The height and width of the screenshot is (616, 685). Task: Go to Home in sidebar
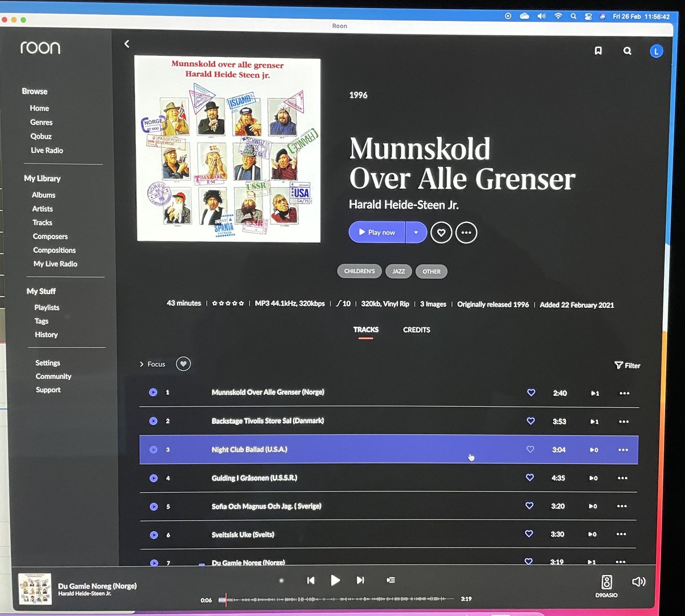tap(39, 108)
